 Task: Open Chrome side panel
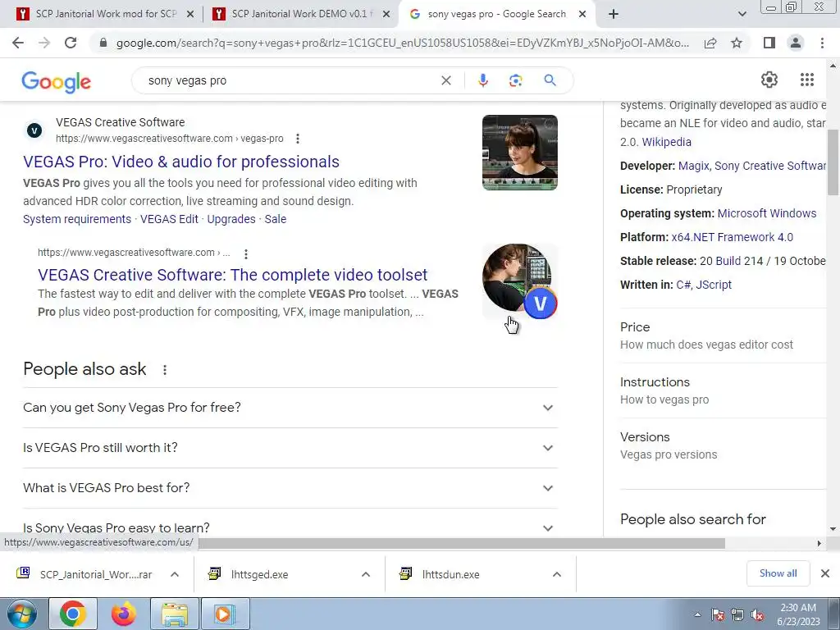coord(769,43)
